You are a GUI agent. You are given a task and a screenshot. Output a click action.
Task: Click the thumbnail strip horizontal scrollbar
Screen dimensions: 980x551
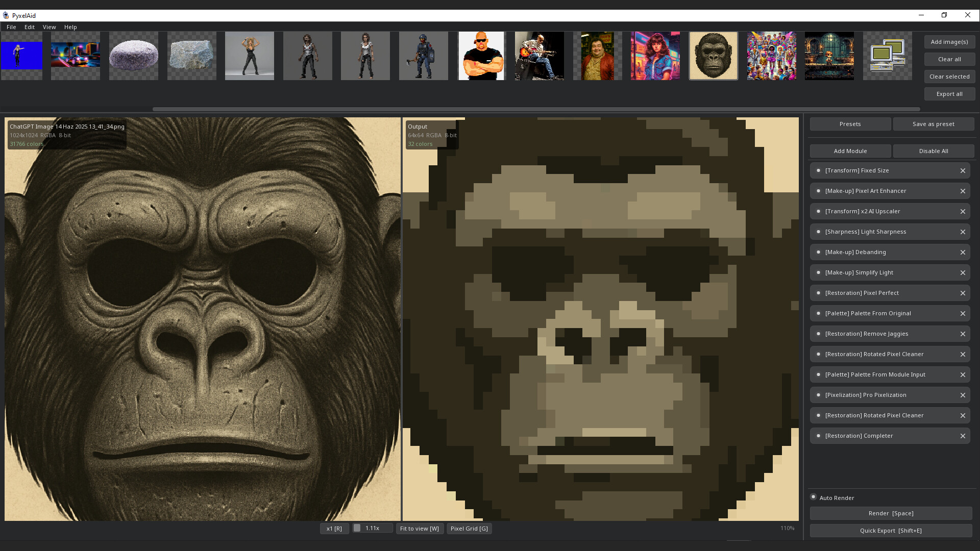pyautogui.click(x=536, y=109)
